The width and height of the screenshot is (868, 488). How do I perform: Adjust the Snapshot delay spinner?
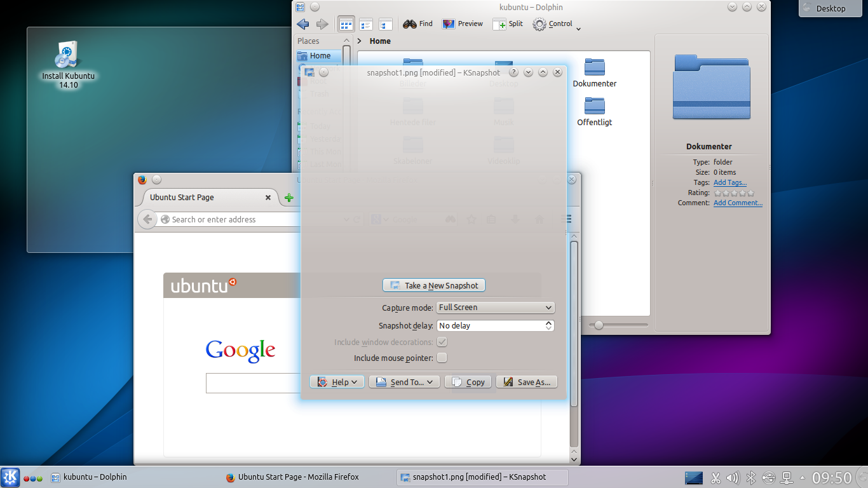pyautogui.click(x=496, y=326)
